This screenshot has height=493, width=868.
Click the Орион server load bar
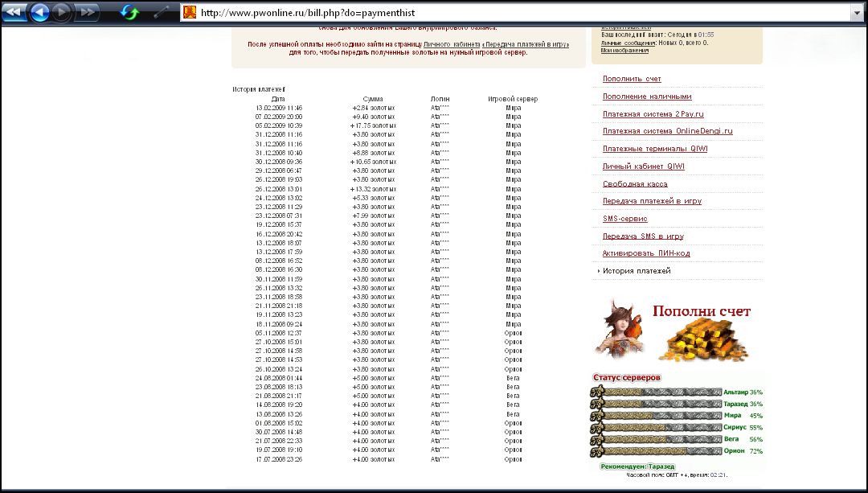[656, 451]
